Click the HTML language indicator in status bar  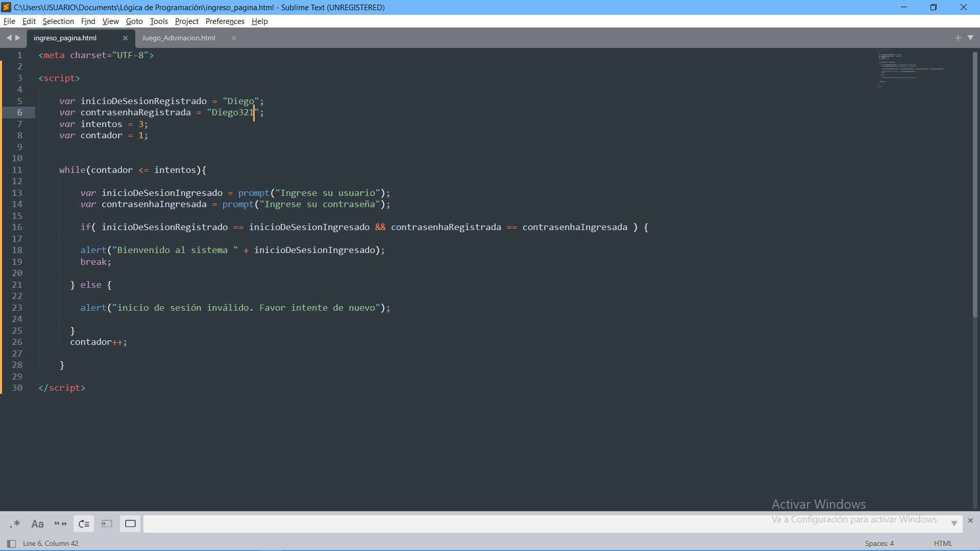coord(942,543)
